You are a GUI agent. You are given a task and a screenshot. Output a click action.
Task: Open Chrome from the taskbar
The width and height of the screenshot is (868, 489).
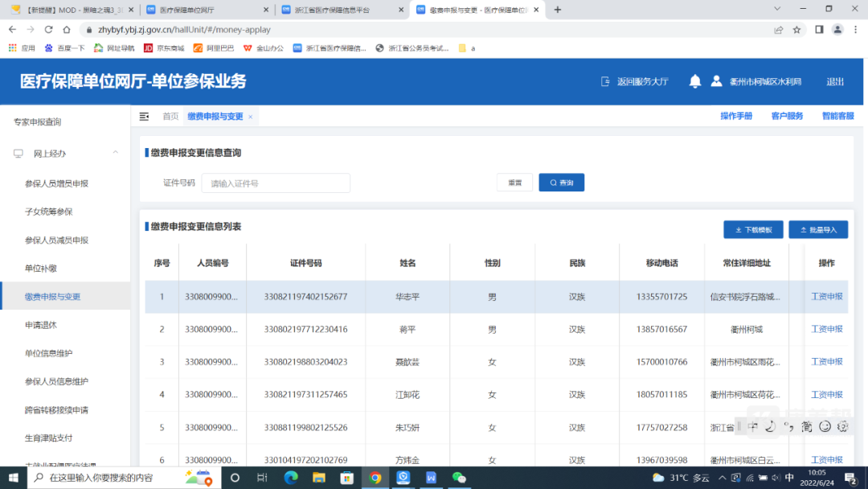click(375, 478)
